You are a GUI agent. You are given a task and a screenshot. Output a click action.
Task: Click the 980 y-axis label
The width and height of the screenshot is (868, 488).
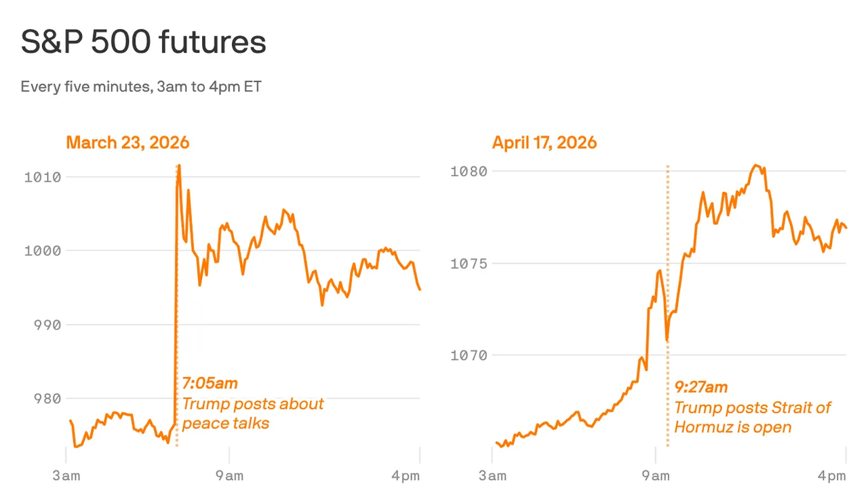[47, 399]
